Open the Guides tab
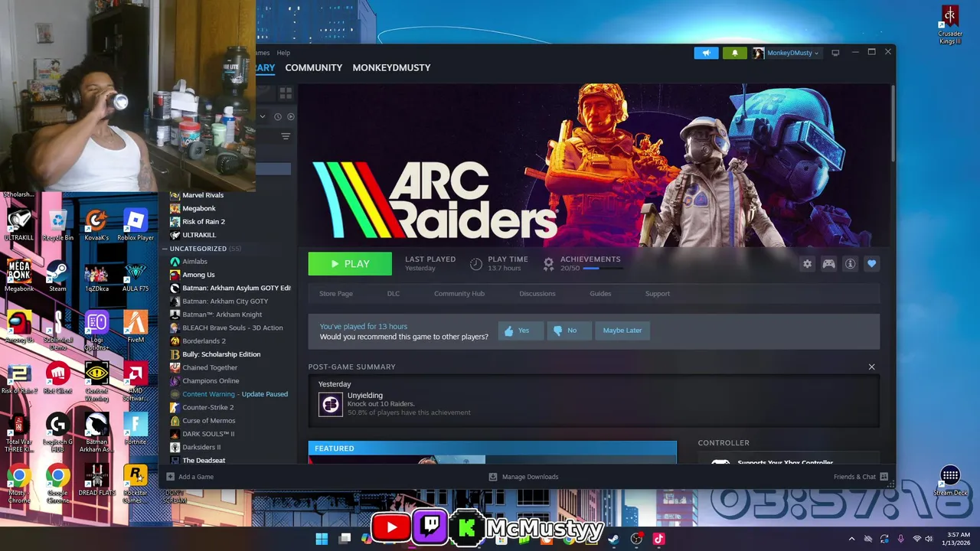 [600, 294]
